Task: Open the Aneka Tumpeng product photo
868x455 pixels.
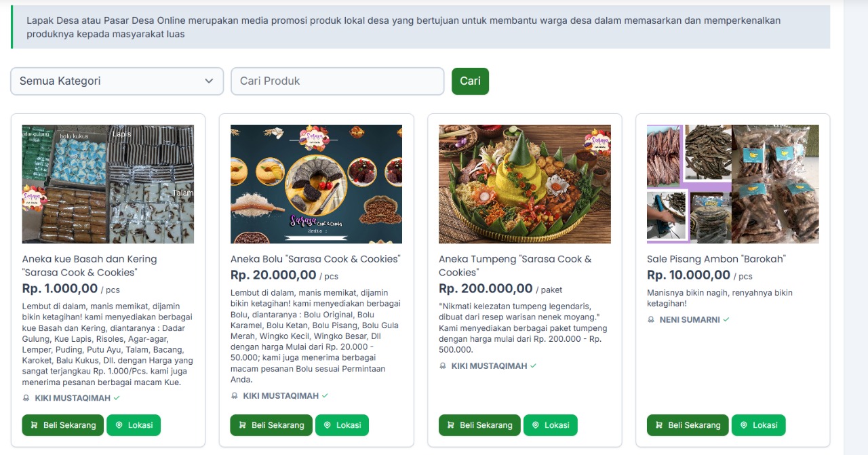Action: [524, 184]
